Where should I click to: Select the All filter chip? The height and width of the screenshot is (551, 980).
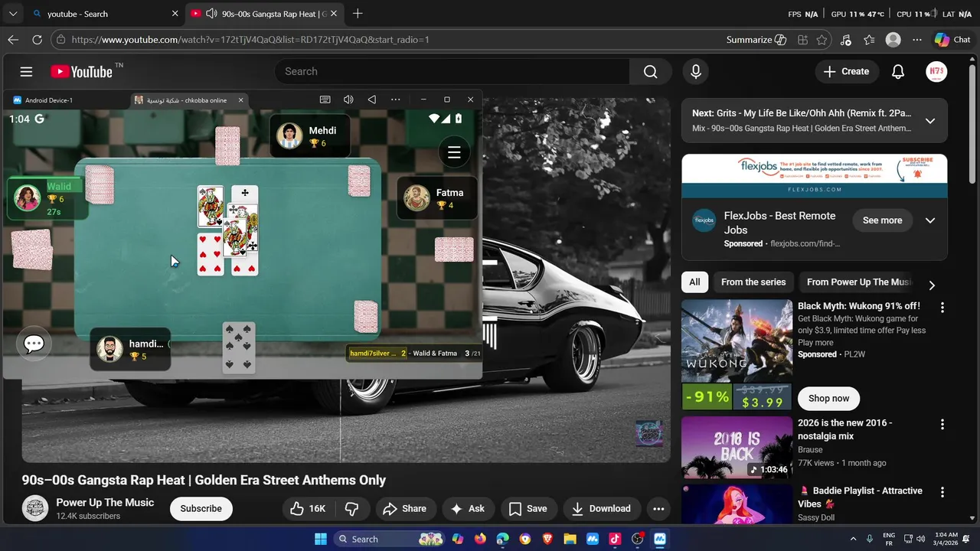[x=694, y=282]
